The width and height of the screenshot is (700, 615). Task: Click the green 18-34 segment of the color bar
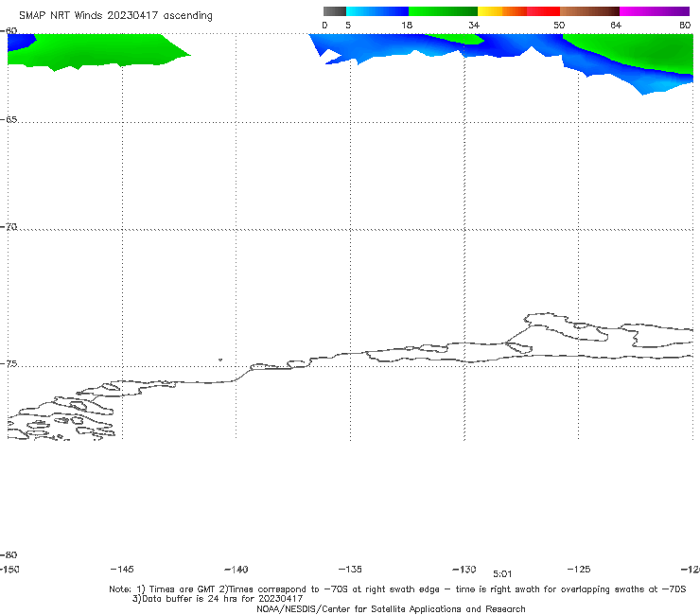[x=443, y=11]
